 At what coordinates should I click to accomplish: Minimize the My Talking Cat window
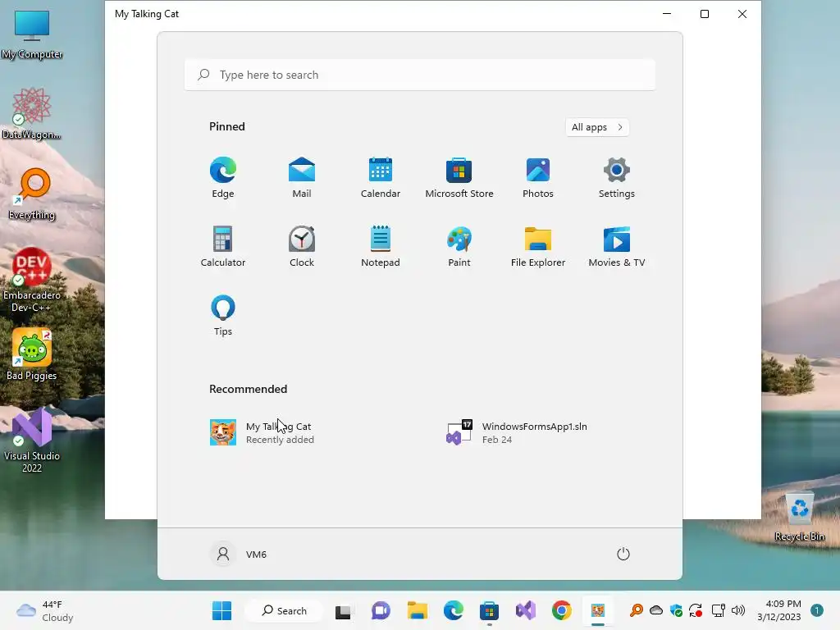[x=667, y=14]
